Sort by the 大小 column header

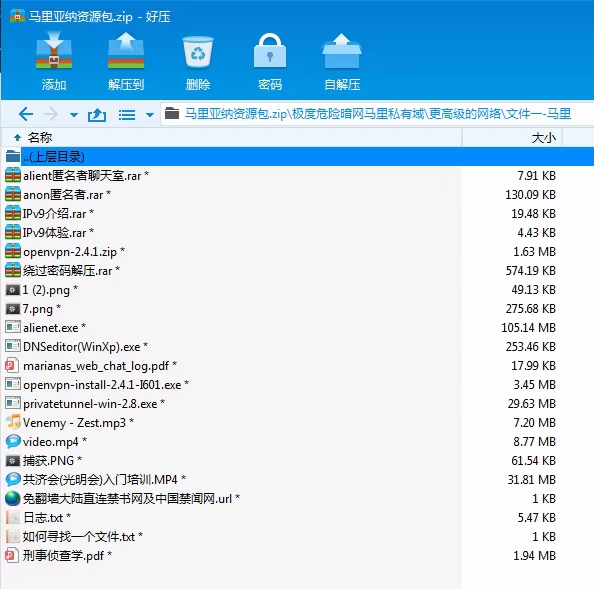544,137
